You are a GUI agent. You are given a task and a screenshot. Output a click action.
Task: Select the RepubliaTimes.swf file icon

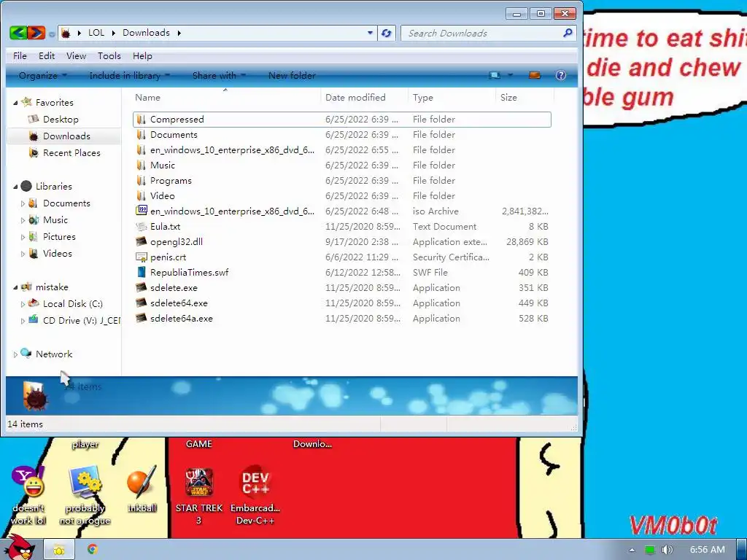pos(141,272)
